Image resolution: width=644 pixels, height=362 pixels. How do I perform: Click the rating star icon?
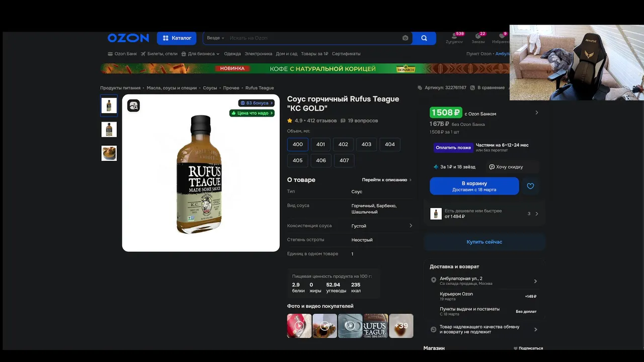click(290, 121)
